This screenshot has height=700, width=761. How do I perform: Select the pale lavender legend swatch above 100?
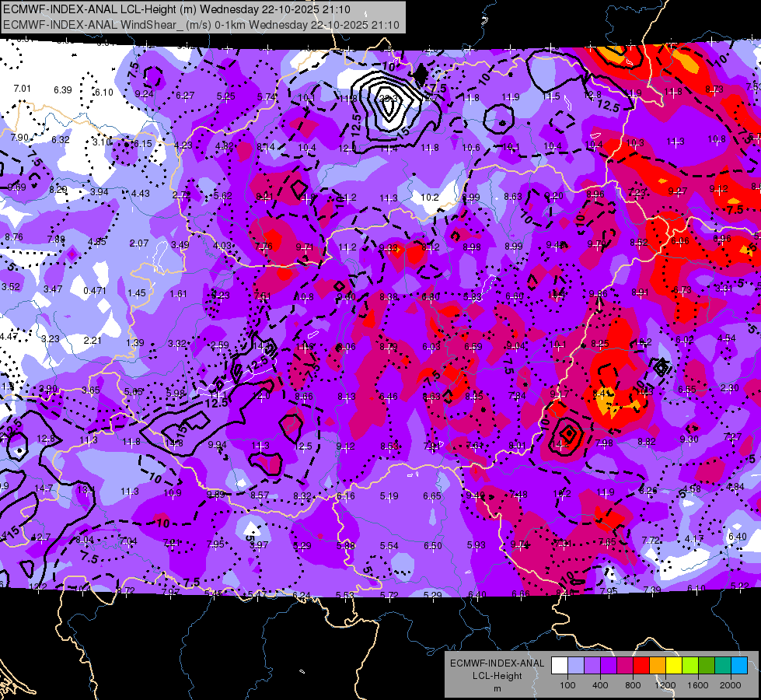576,665
